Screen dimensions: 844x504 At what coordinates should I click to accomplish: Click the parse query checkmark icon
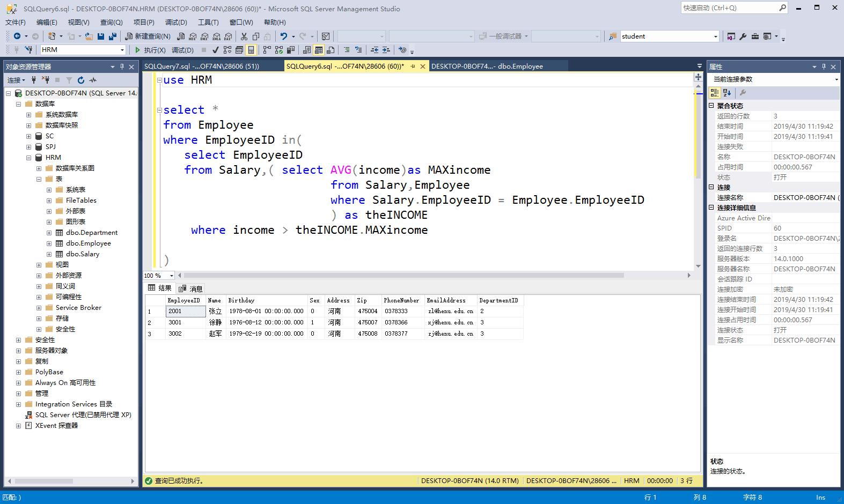coord(215,50)
